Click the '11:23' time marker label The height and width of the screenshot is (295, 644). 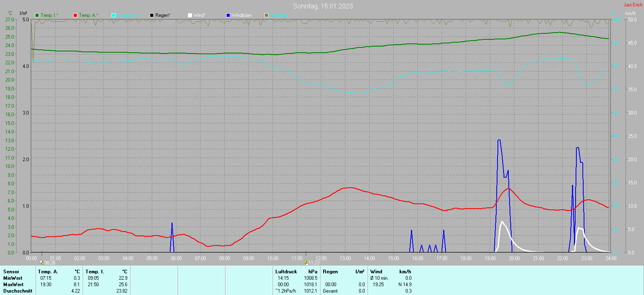click(314, 263)
